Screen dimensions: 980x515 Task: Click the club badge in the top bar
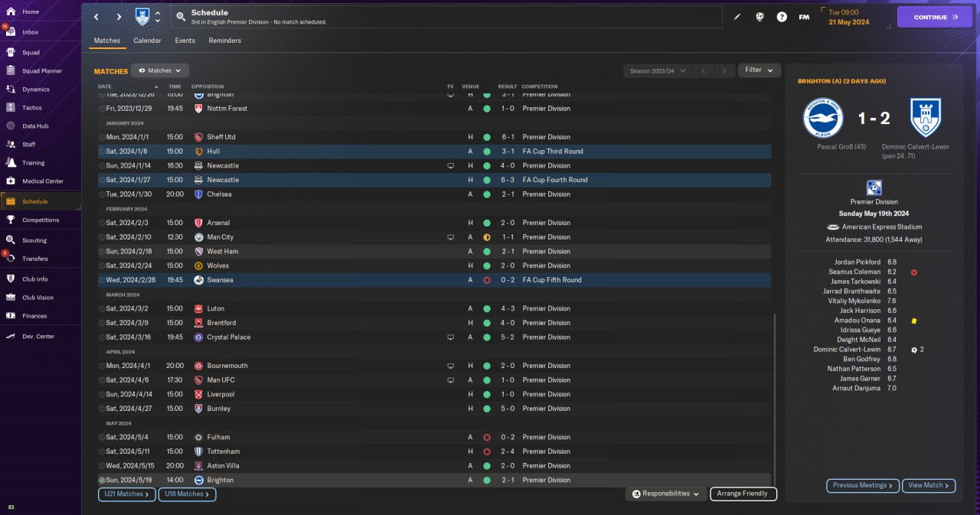142,17
